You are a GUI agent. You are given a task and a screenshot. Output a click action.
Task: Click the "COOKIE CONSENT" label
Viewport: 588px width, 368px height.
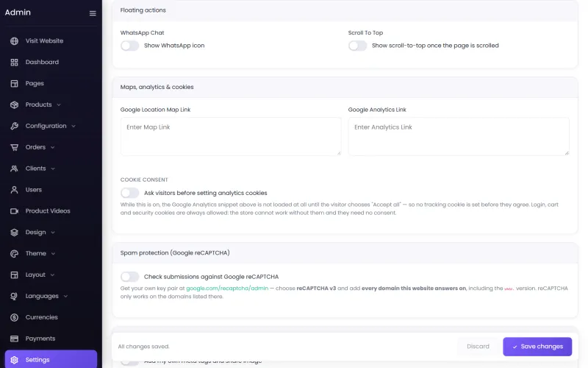pos(144,180)
